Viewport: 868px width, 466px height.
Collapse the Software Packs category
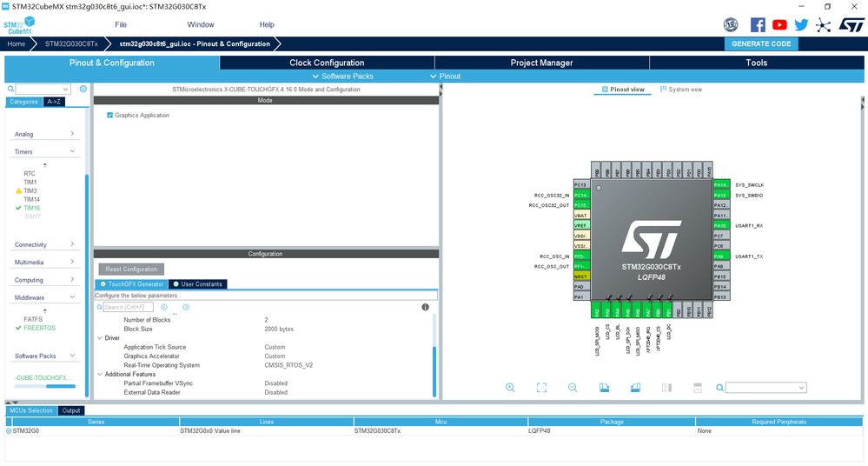pyautogui.click(x=44, y=356)
